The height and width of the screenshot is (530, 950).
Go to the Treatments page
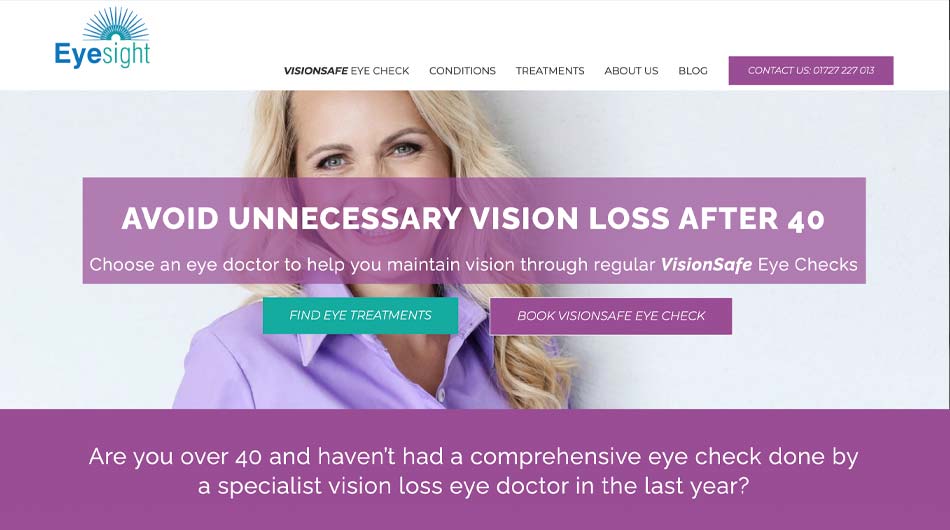click(x=550, y=71)
